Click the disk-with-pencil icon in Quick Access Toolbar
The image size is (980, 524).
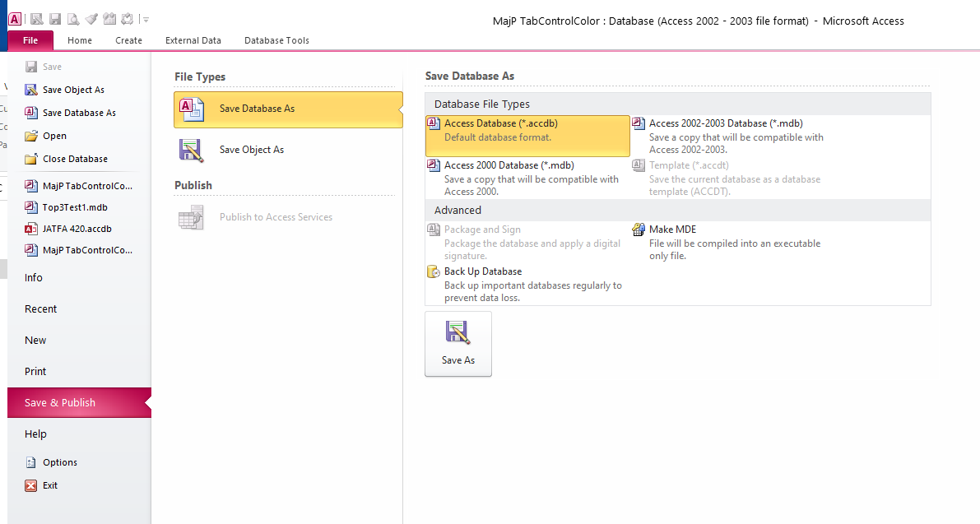[x=37, y=20]
